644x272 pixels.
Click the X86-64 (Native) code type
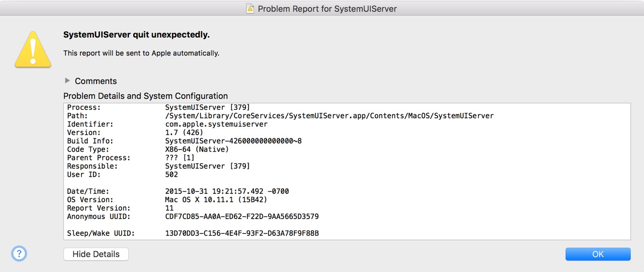click(x=197, y=149)
